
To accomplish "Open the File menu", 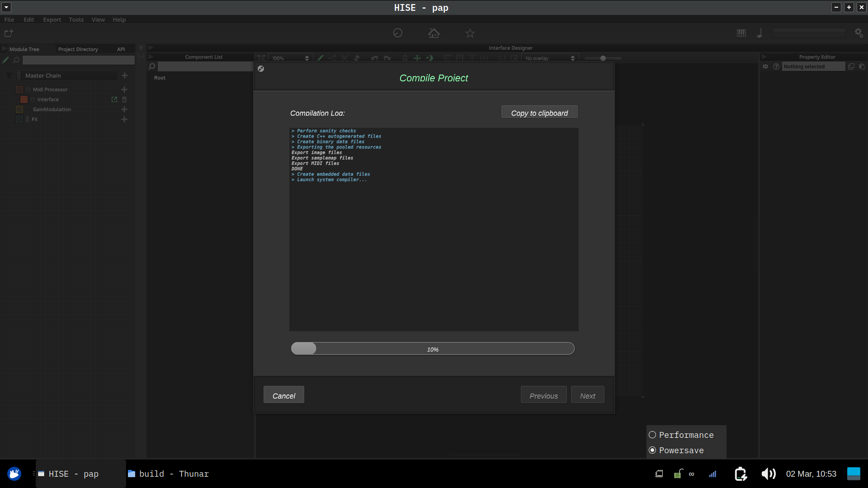I will pyautogui.click(x=9, y=19).
